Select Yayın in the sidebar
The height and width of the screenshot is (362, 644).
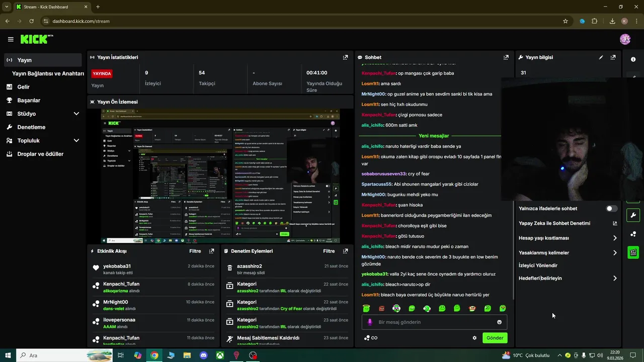[43, 60]
